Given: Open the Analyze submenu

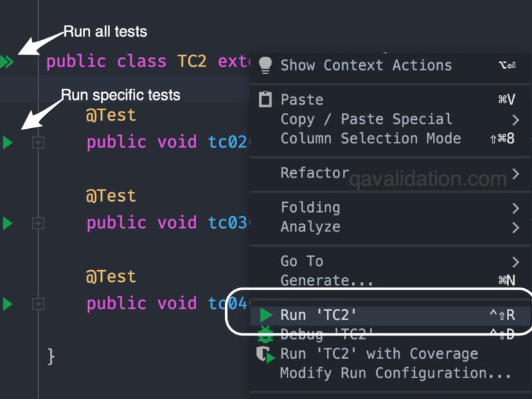Looking at the screenshot, I should click(x=310, y=227).
